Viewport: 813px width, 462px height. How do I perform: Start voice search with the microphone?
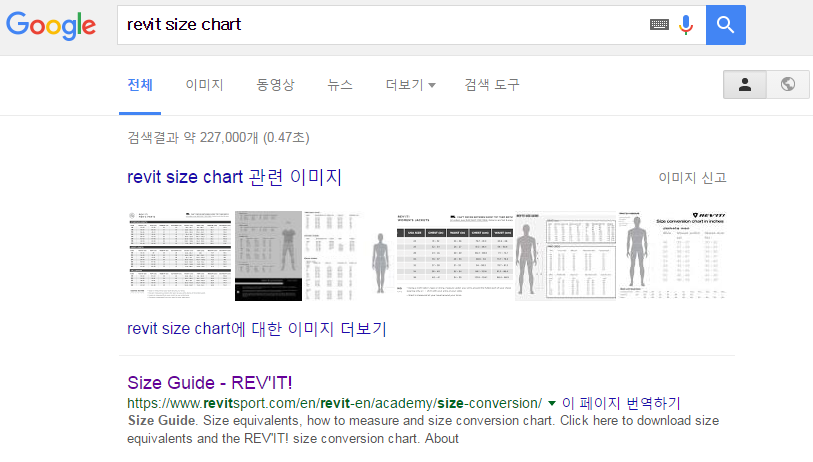[686, 25]
